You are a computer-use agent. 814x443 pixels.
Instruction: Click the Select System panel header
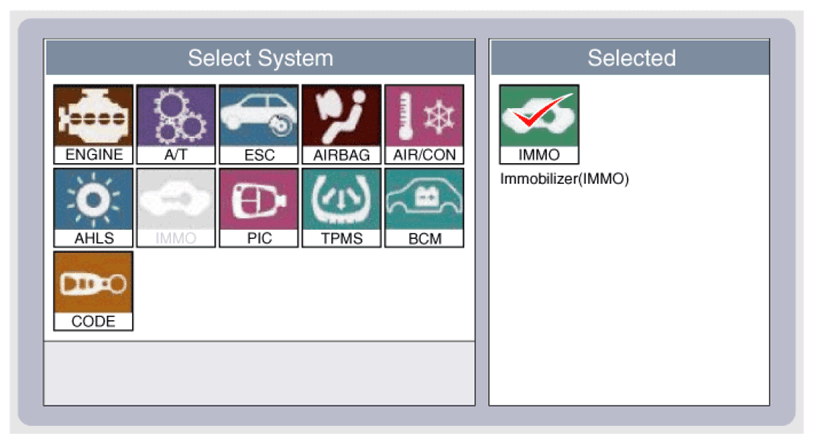tap(260, 58)
